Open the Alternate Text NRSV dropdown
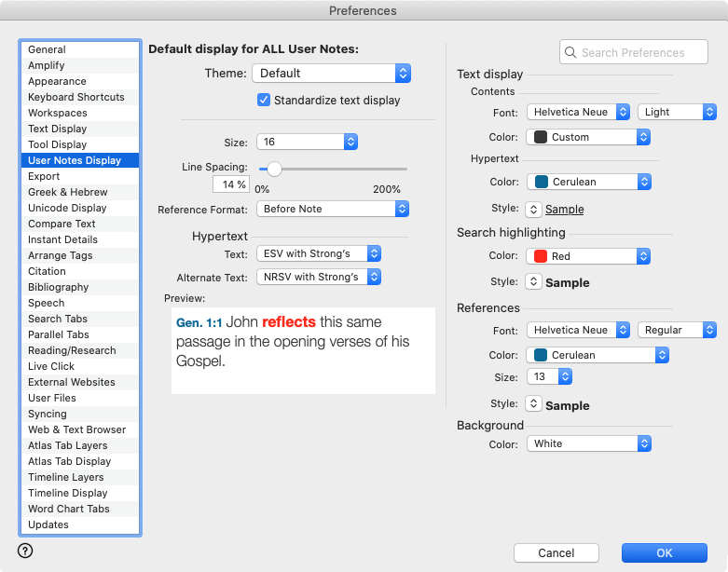This screenshot has height=572, width=728. pyautogui.click(x=318, y=277)
